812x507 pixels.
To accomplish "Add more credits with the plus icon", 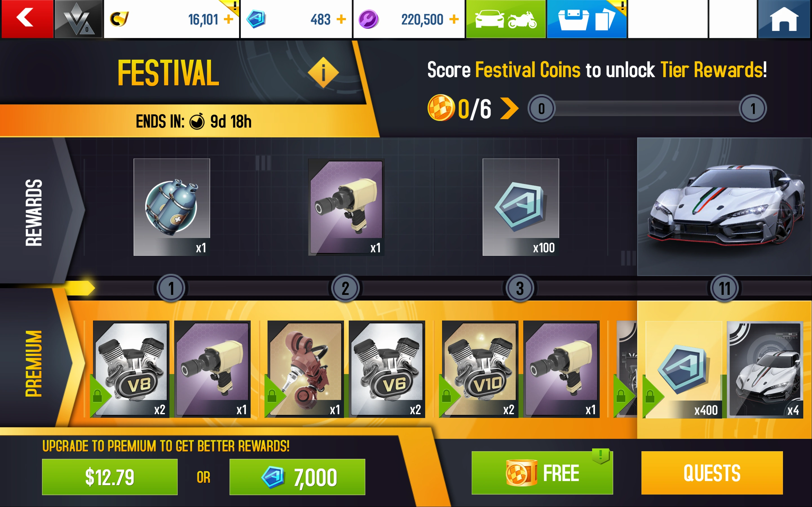I will [228, 19].
